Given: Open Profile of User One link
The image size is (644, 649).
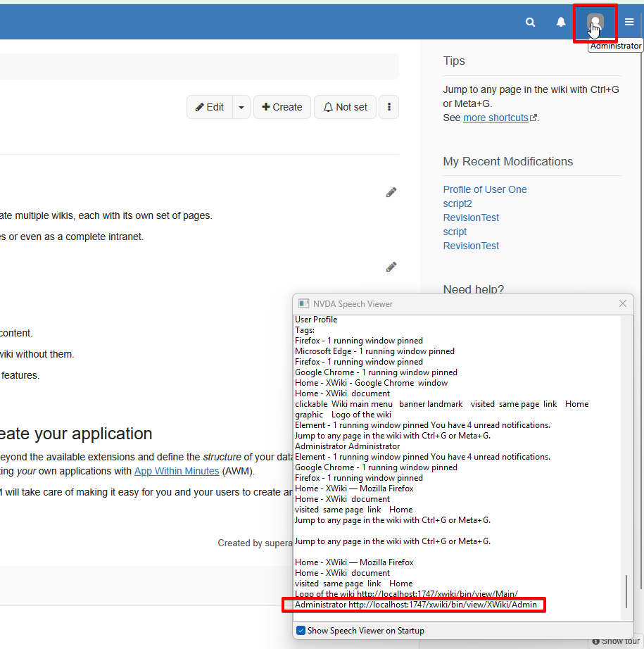Looking at the screenshot, I should pyautogui.click(x=485, y=189).
